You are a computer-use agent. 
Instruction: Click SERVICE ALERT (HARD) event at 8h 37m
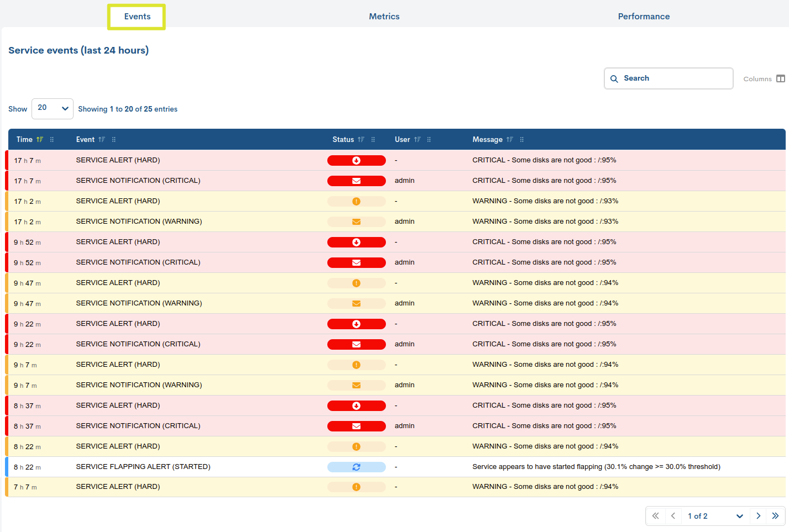point(118,405)
